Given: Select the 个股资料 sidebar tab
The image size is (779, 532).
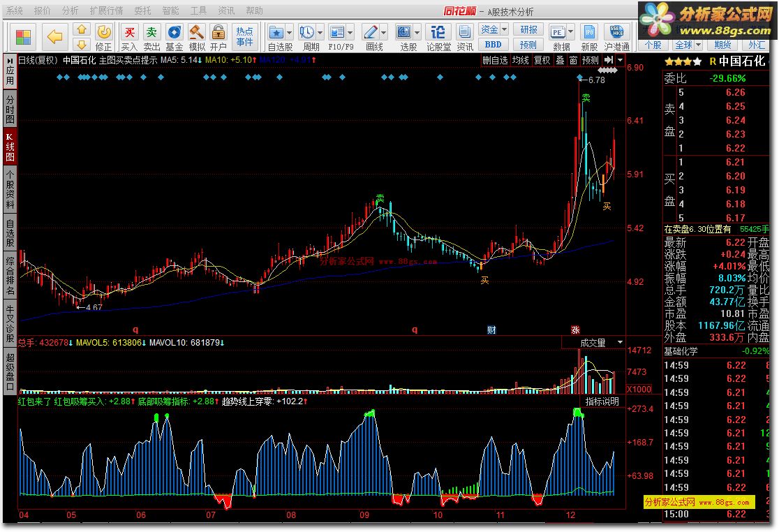Looking at the screenshot, I should (x=10, y=189).
